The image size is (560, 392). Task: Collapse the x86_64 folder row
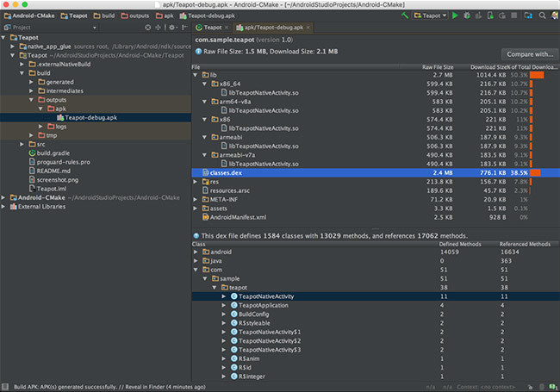(204, 84)
